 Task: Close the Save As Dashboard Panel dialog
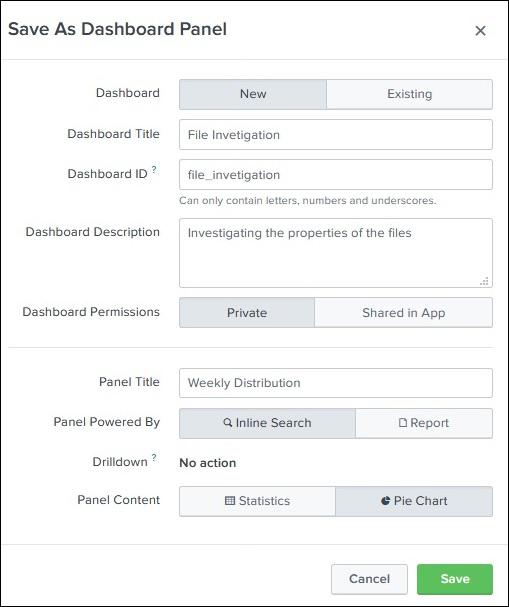480,31
